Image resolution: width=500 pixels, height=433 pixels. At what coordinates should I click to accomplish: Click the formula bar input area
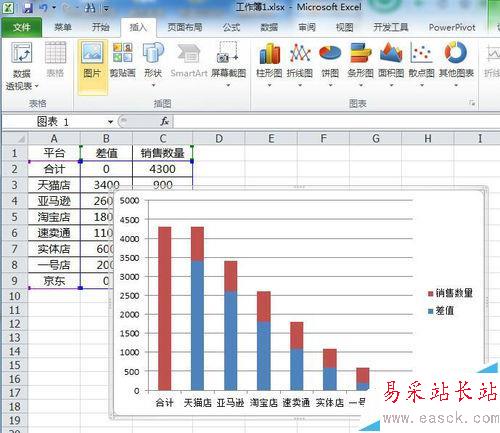[336, 122]
